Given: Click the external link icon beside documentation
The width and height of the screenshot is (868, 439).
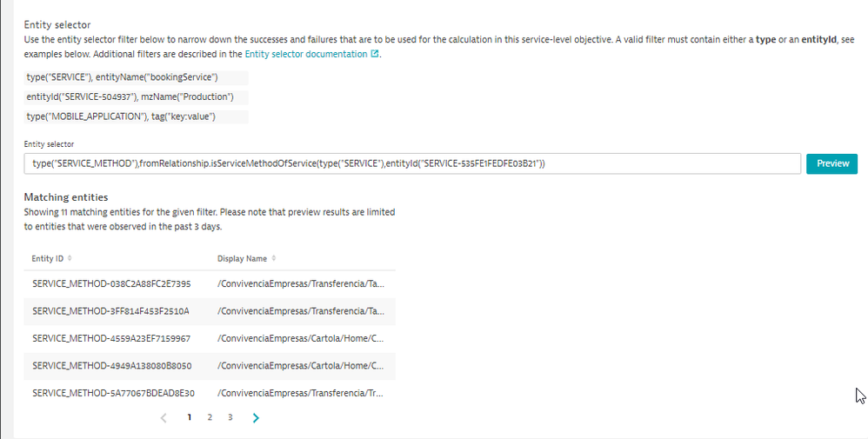Looking at the screenshot, I should [375, 54].
